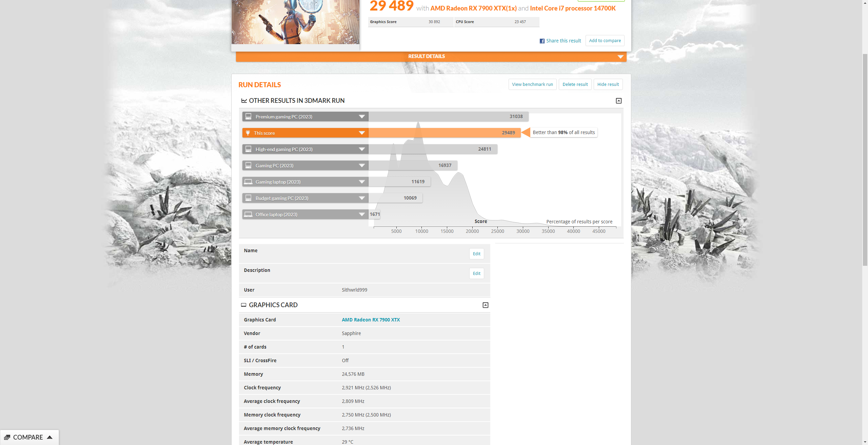Click the 31038 Premium gaming PC bar
The image size is (868, 445).
(x=448, y=117)
